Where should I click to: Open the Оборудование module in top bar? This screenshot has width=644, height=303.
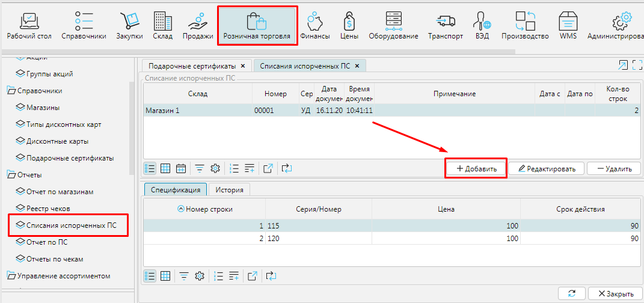click(x=393, y=26)
